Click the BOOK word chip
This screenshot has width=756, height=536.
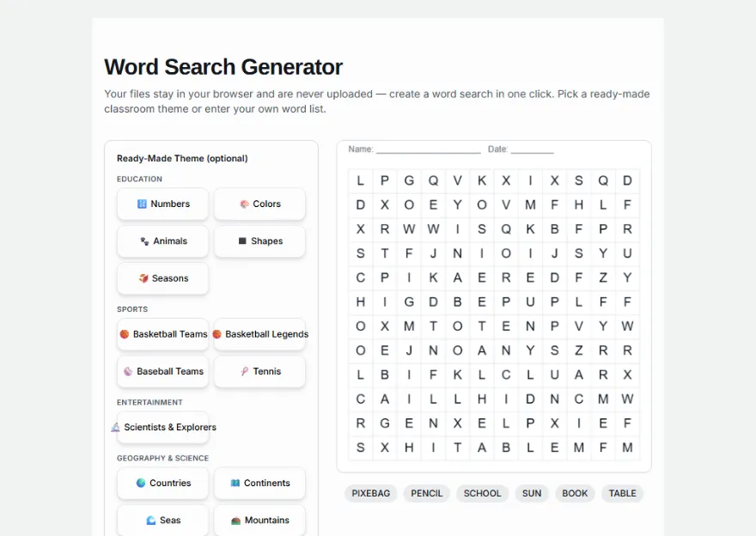(575, 493)
